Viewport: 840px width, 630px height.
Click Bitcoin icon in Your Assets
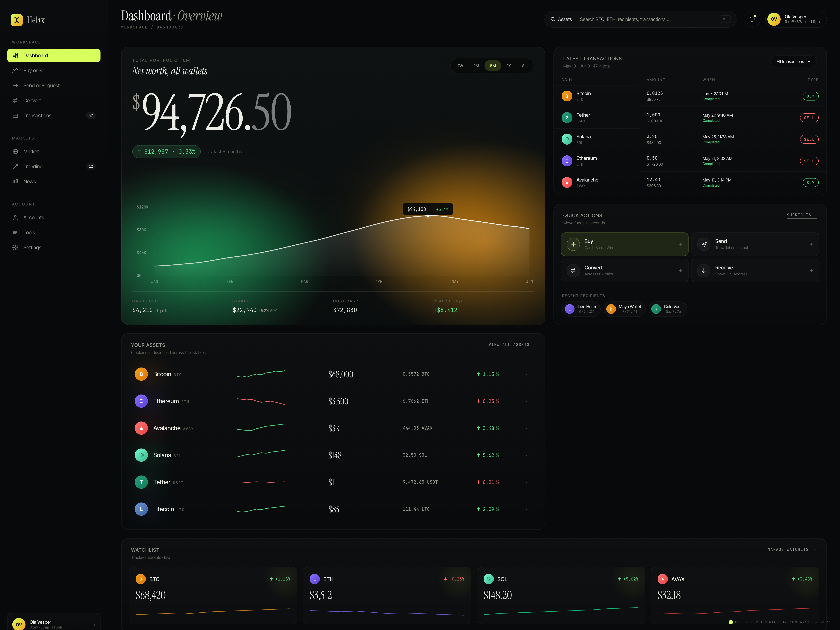tap(141, 374)
